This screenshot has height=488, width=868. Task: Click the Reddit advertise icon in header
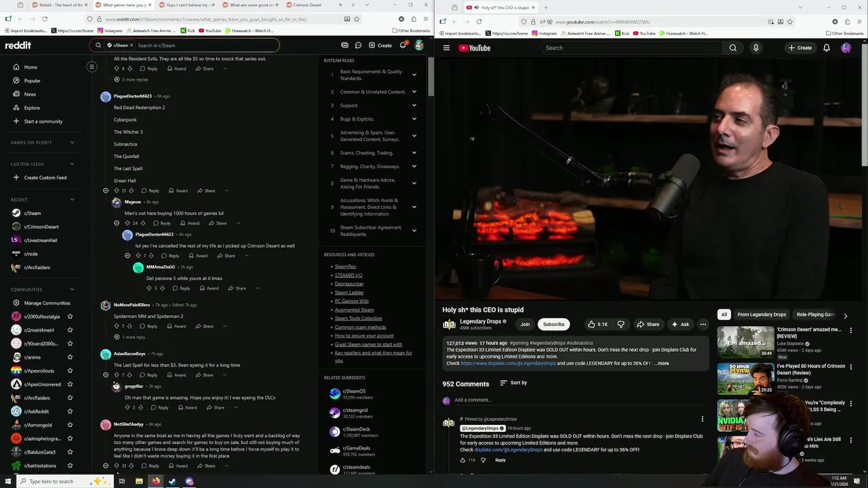(344, 45)
